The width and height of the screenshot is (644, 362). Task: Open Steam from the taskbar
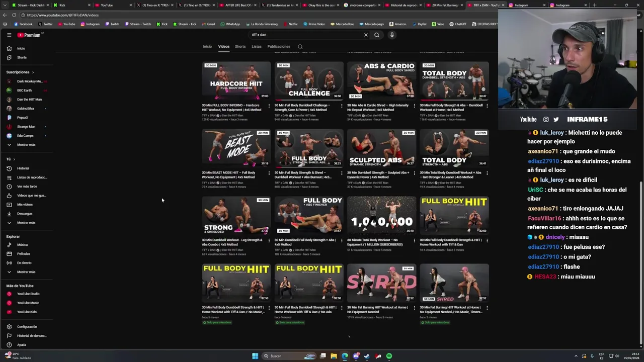[367, 356]
